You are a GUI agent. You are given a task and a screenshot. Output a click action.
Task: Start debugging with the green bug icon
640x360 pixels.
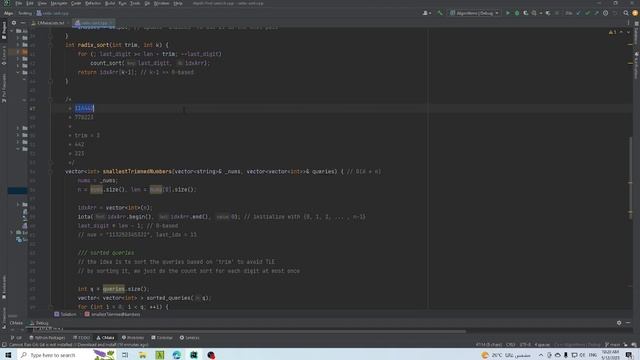(x=517, y=13)
